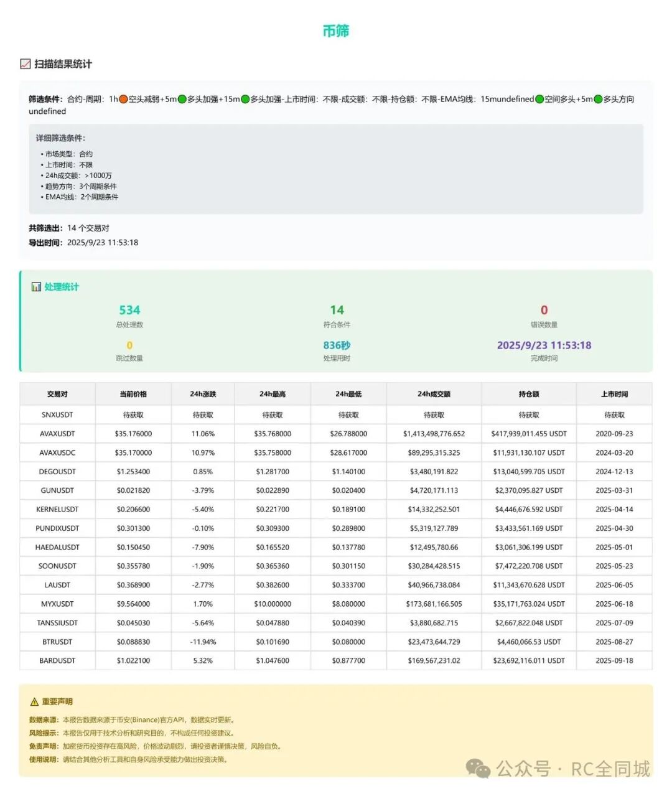Click the KERNELUSDT trading pair cell
672x796 pixels.
57,510
